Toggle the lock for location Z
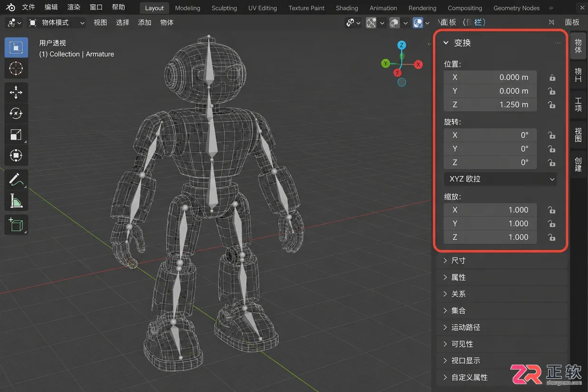Viewport: 588px width, 392px height. pos(552,105)
